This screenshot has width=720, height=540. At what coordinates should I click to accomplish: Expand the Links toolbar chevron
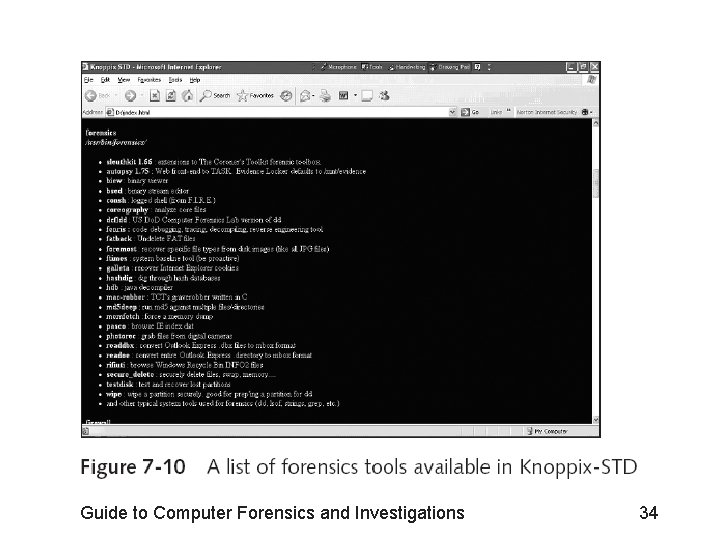click(x=509, y=111)
